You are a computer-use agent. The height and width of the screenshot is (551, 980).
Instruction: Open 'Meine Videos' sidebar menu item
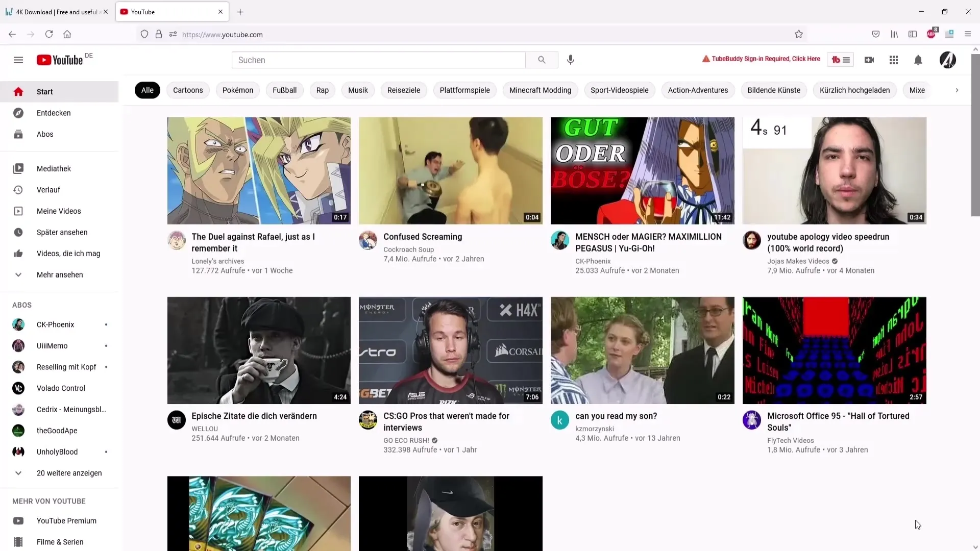click(x=59, y=211)
